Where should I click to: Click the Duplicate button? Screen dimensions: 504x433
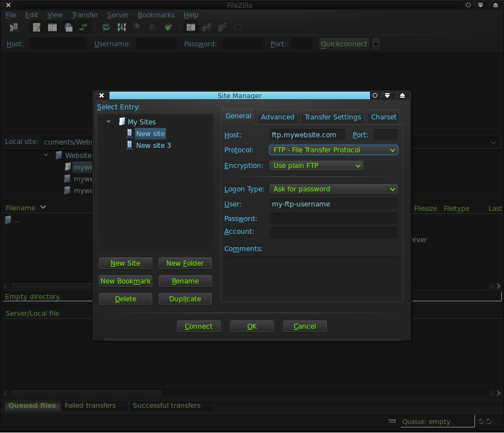[x=185, y=299]
